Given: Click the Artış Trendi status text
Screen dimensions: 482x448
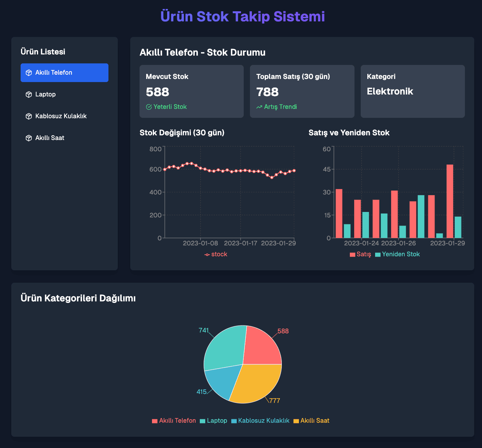Looking at the screenshot, I should 280,107.
